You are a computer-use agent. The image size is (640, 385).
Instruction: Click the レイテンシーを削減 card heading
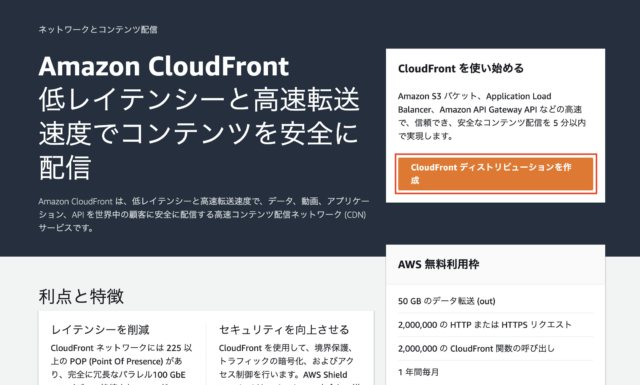pyautogui.click(x=100, y=329)
